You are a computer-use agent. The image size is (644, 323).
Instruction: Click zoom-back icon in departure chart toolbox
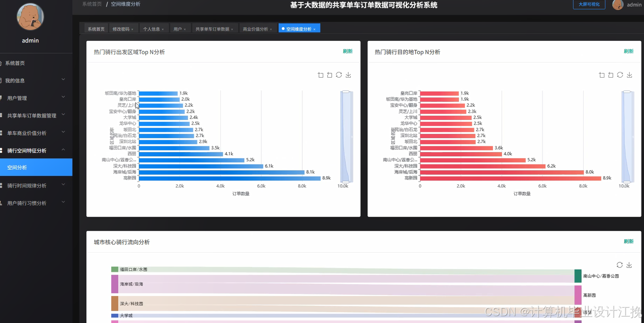coord(330,75)
